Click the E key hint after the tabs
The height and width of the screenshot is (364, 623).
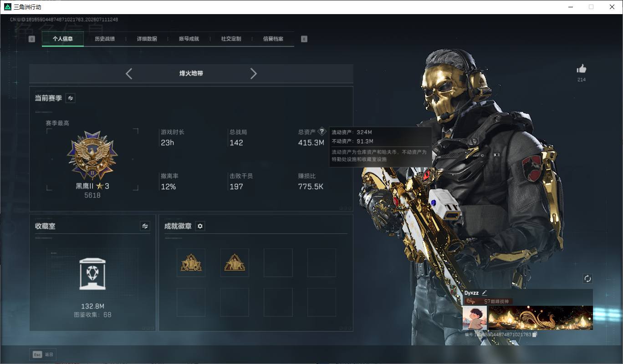click(x=304, y=39)
